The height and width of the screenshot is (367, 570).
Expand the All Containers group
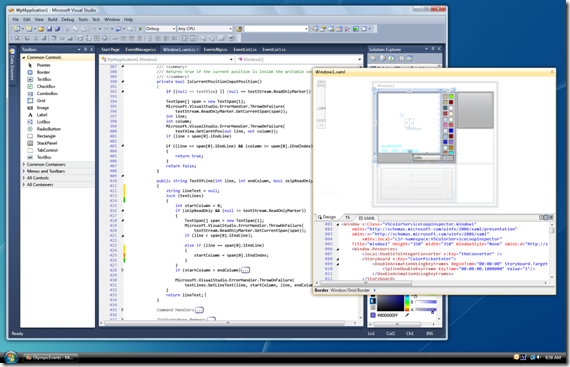click(24, 185)
